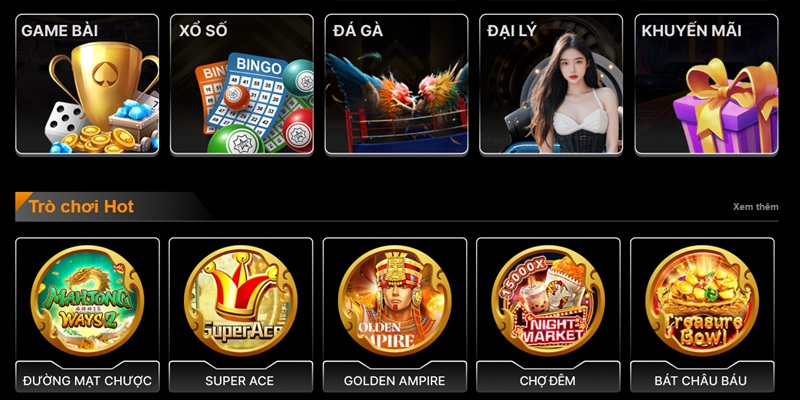This screenshot has width=800, height=400.
Task: Go to the GAME BÀI category title
Action: (60, 31)
